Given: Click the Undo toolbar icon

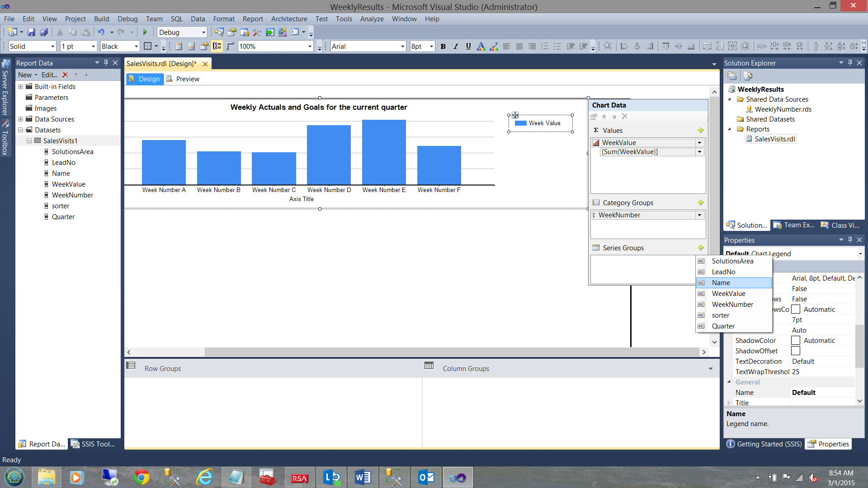Looking at the screenshot, I should point(101,32).
